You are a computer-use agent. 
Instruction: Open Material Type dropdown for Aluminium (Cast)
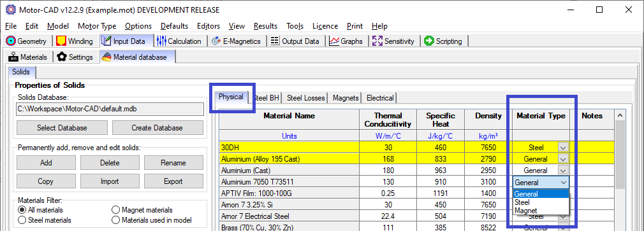click(x=563, y=170)
